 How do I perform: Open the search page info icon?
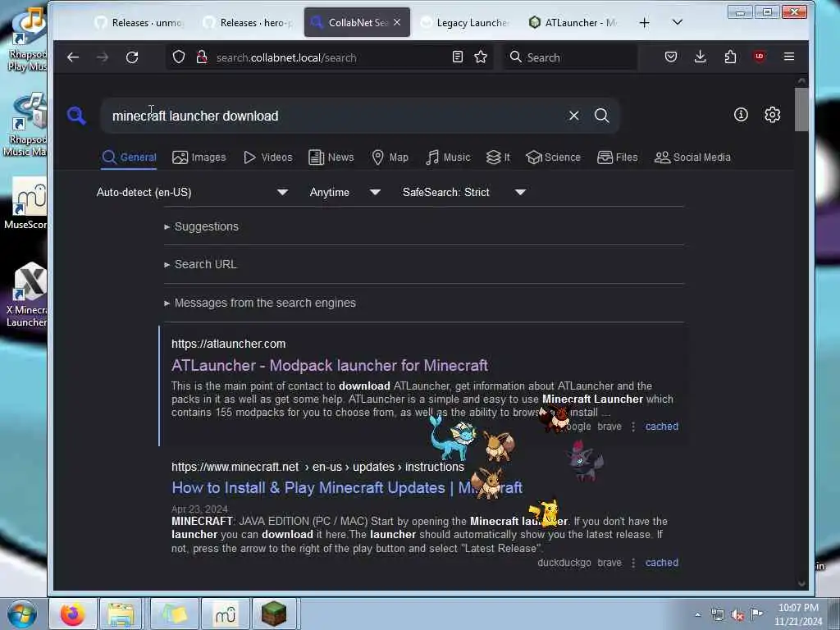[x=741, y=115]
